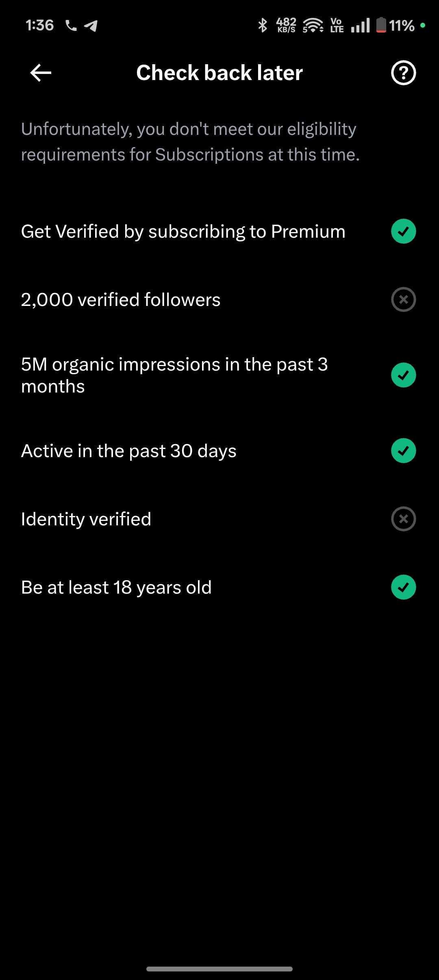Select "Get Verified by subscribing to Premium"
Image resolution: width=439 pixels, height=980 pixels.
point(183,232)
